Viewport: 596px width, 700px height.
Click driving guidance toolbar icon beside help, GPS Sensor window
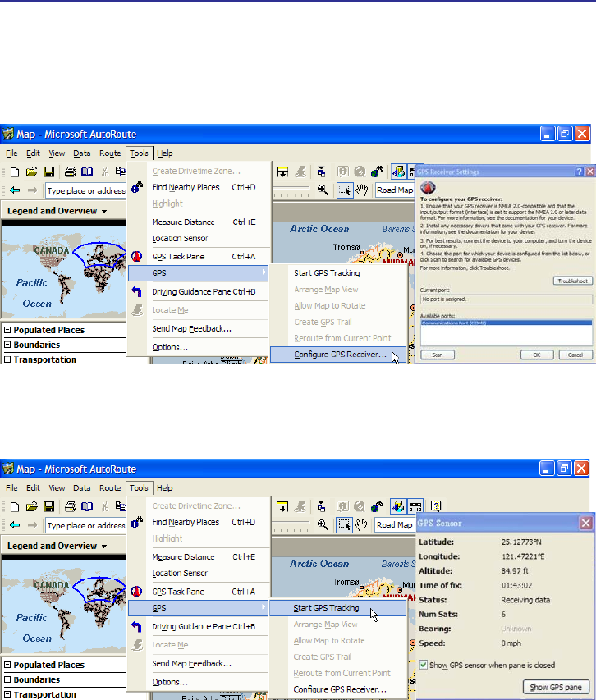(415, 506)
